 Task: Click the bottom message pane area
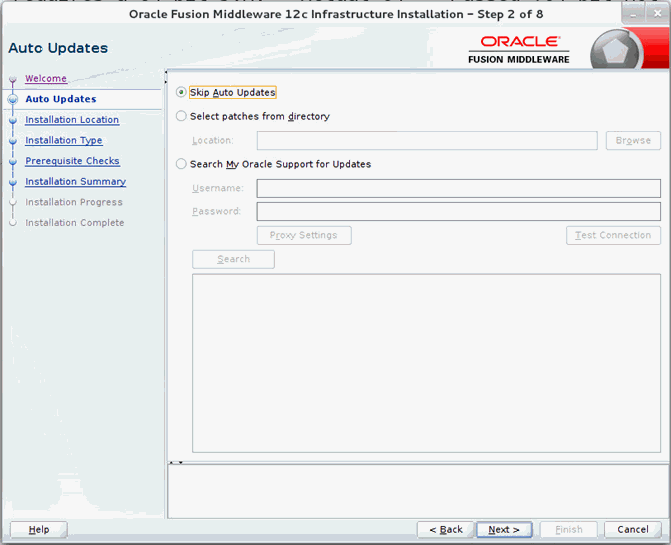point(419,492)
